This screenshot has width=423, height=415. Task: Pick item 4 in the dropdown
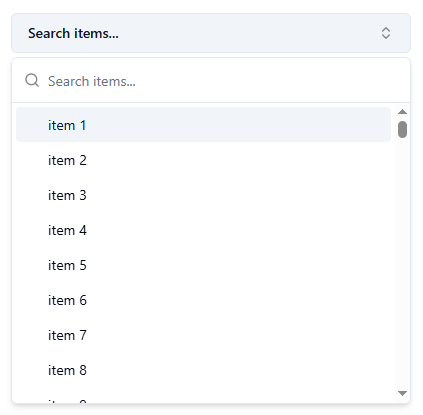pyautogui.click(x=203, y=230)
